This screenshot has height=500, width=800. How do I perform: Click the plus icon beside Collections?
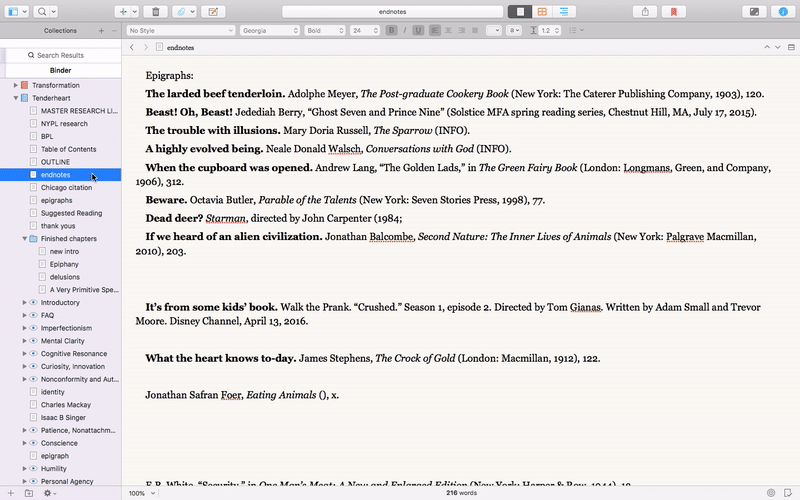point(101,31)
